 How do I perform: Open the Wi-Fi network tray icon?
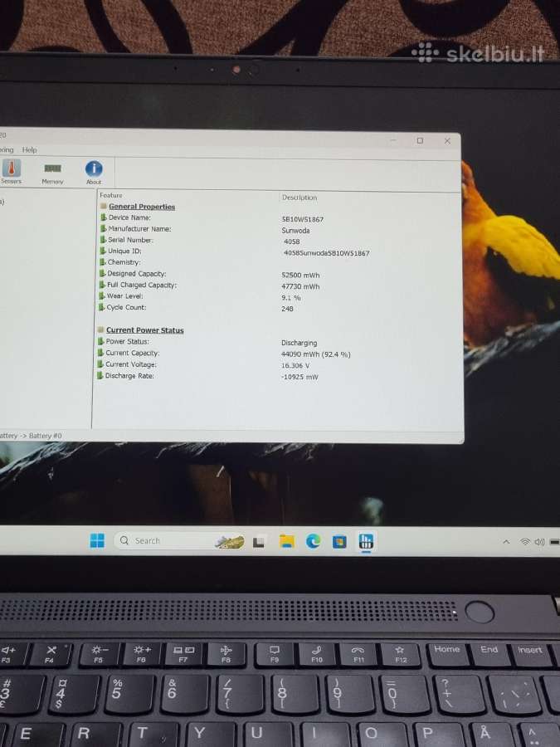(x=525, y=542)
